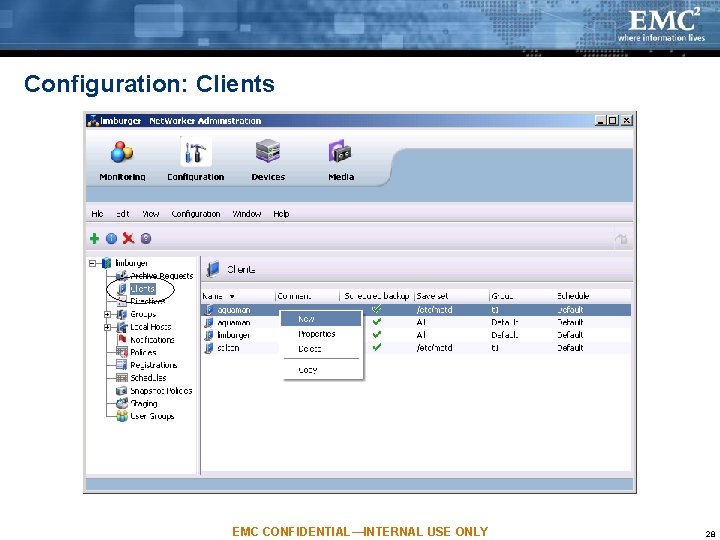
Task: Click the NetWorker title bar application icon
Action: pyautogui.click(x=93, y=121)
